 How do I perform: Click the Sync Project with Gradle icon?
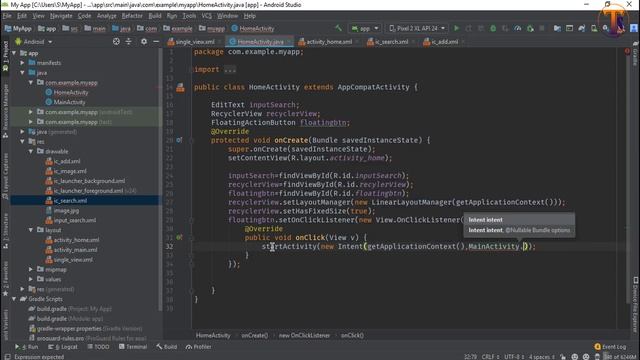tap(582, 28)
